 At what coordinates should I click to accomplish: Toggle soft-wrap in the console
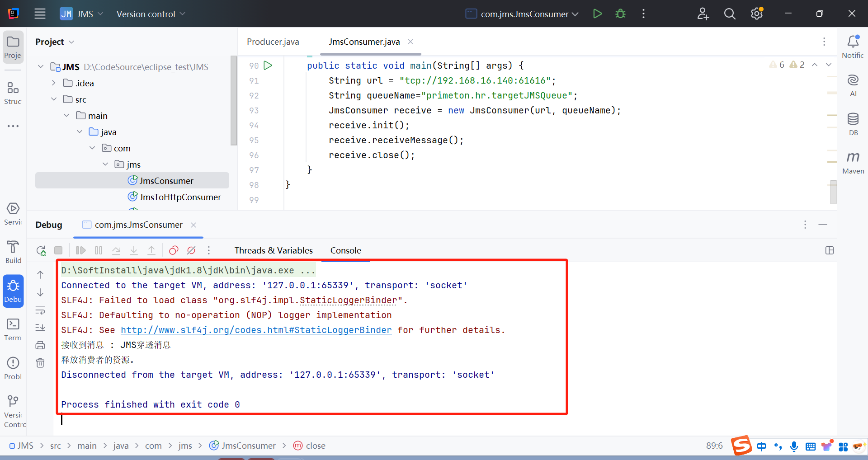[40, 310]
